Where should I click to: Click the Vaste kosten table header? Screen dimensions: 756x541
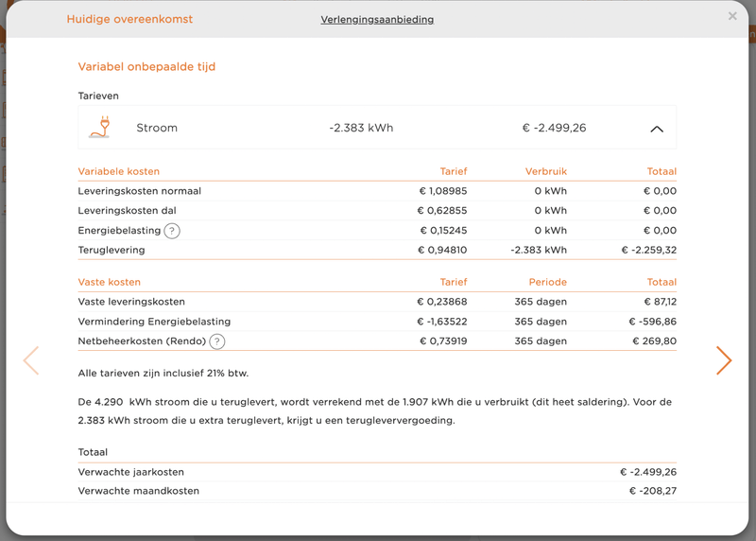(109, 282)
